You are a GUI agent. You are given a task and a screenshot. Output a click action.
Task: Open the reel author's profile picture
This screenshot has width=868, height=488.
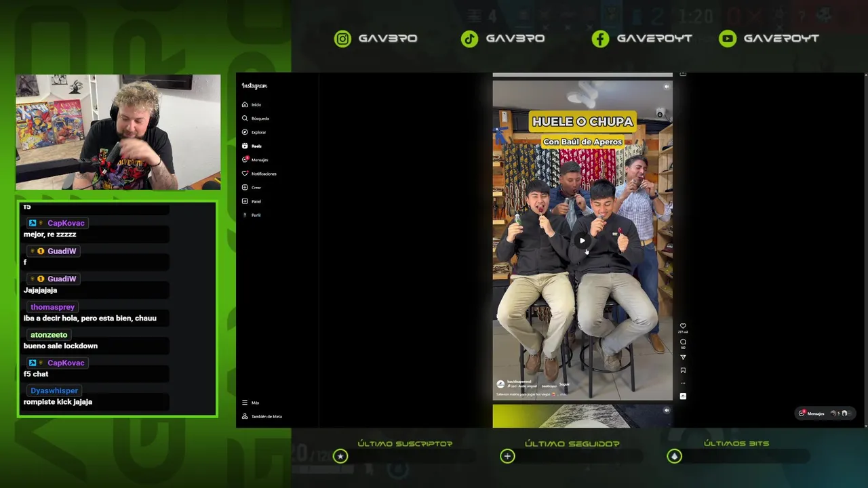500,384
